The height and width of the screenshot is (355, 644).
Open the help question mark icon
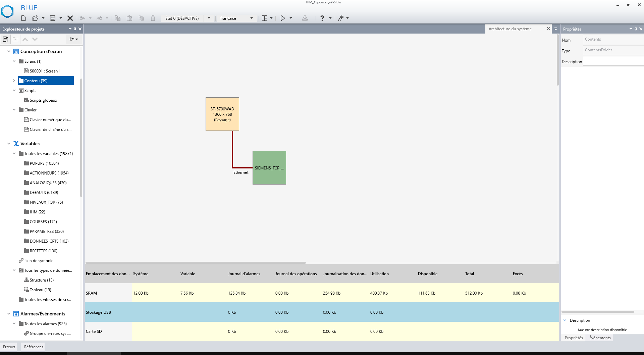pyautogui.click(x=322, y=18)
